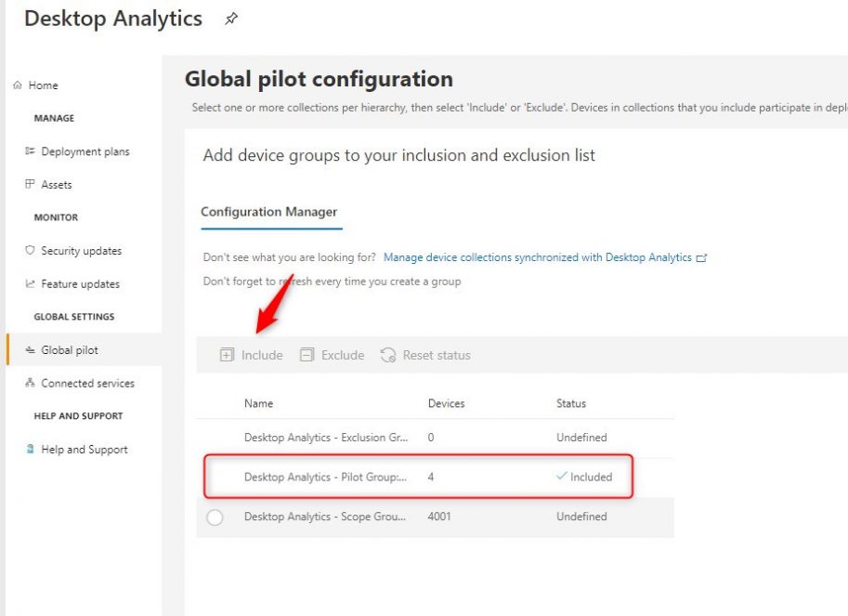This screenshot has height=616, width=848.
Task: Select the radio button for Scope group row
Action: [215, 517]
